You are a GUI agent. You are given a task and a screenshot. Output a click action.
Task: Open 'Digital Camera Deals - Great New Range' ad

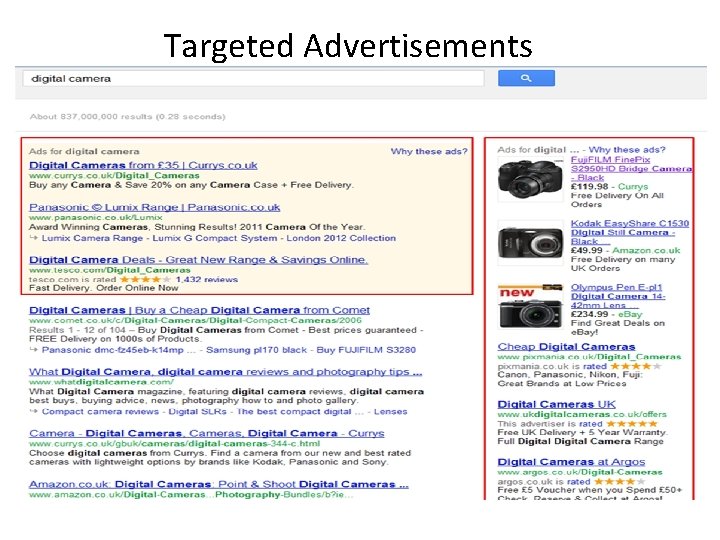[x=198, y=260]
